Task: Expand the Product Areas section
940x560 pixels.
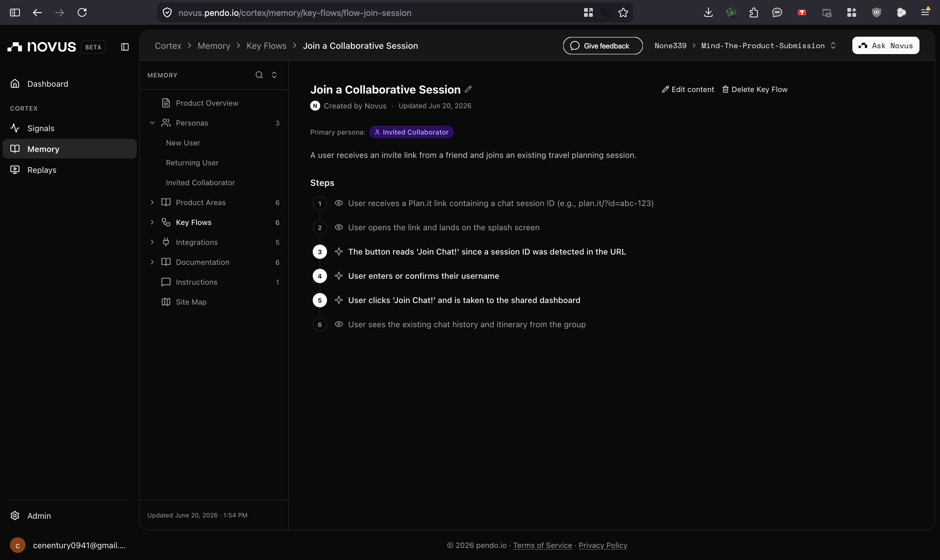Action: [152, 202]
